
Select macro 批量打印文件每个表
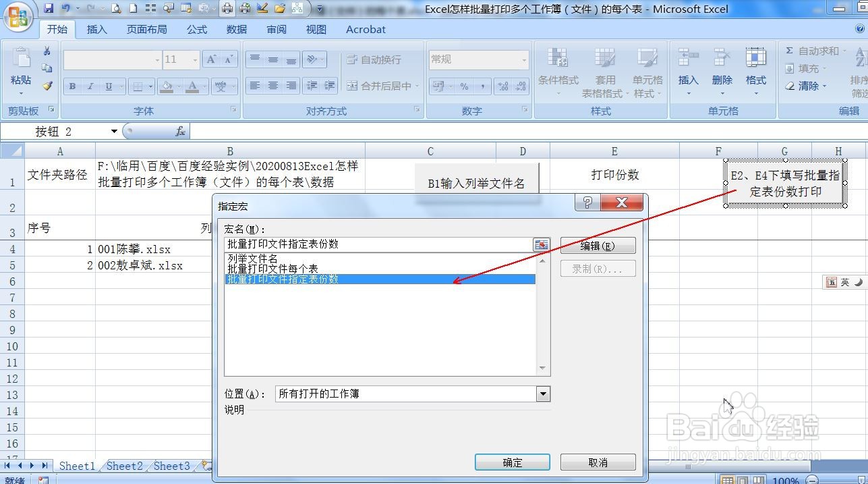[273, 269]
